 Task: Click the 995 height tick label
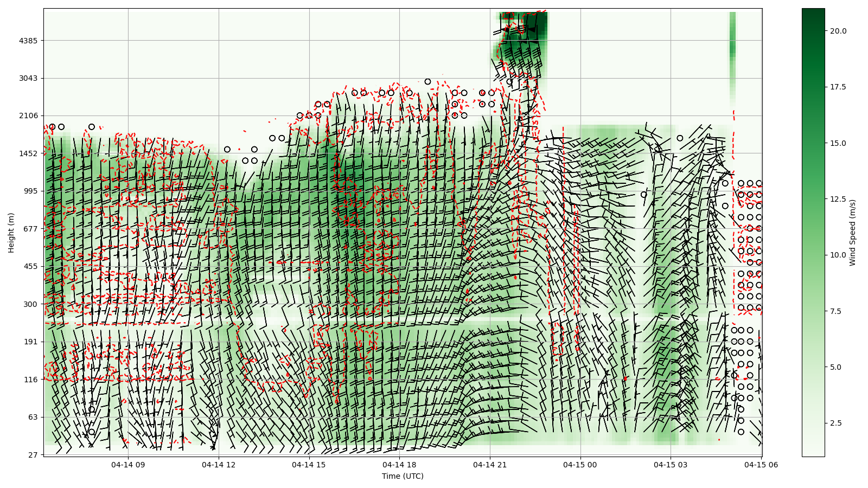30,191
